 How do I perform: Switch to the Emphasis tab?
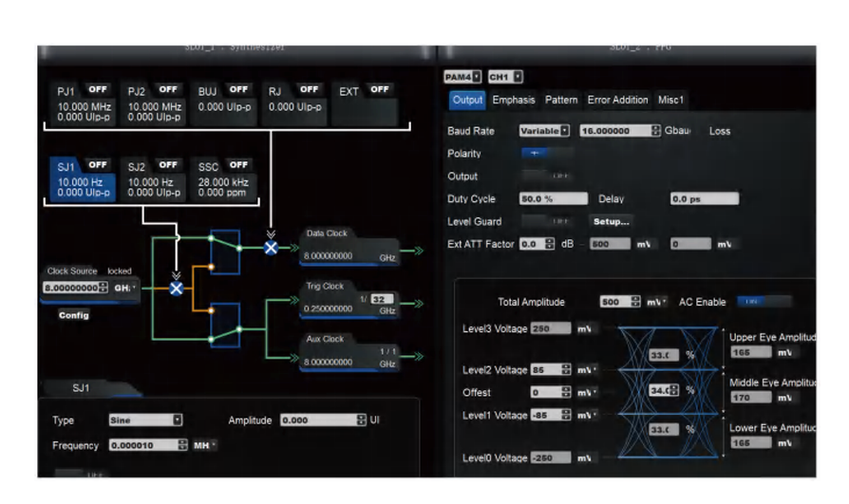click(x=514, y=100)
